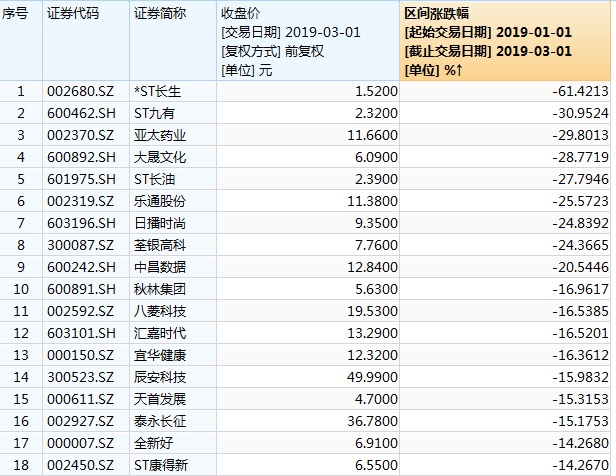
Task: Click the -29.8013 change value
Action: coord(505,135)
